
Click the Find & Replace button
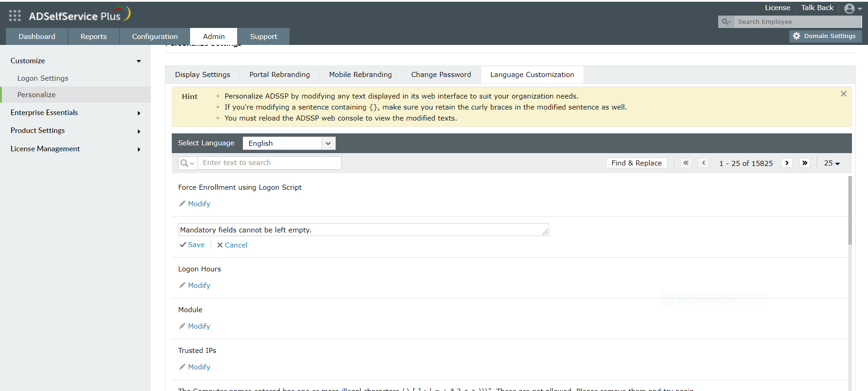pyautogui.click(x=636, y=163)
